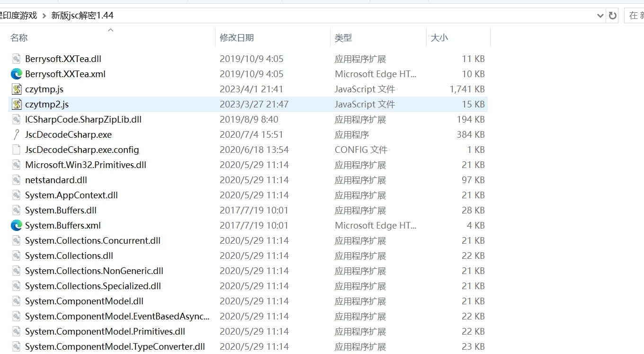Click the 2020/6/18 13:54 date cell
Image resolution: width=644 pixels, height=354 pixels.
(x=254, y=150)
